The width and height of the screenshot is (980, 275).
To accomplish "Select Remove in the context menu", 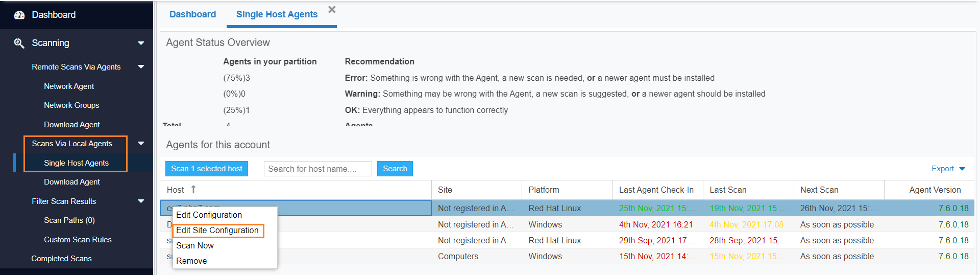I will point(191,261).
